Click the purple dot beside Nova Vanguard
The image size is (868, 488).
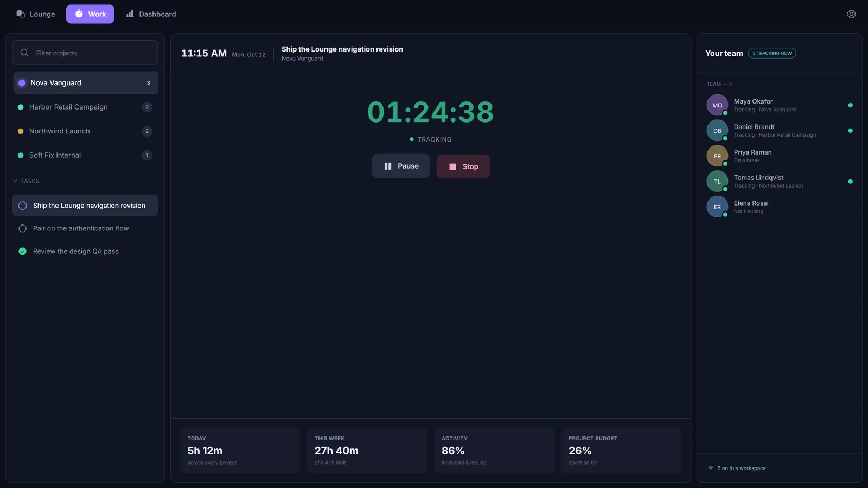click(22, 83)
